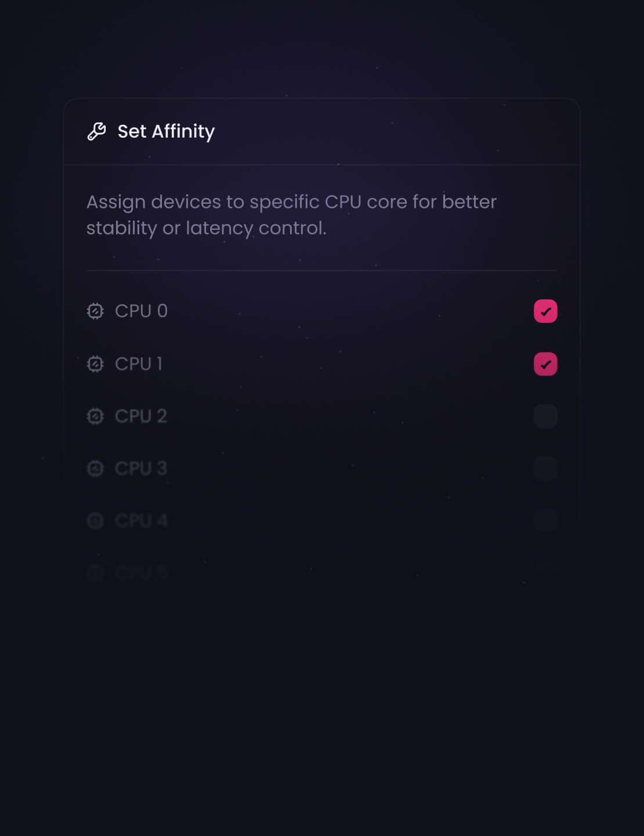Select the CPU chip icon next to CPU 0
644x836 pixels.
[x=95, y=311]
